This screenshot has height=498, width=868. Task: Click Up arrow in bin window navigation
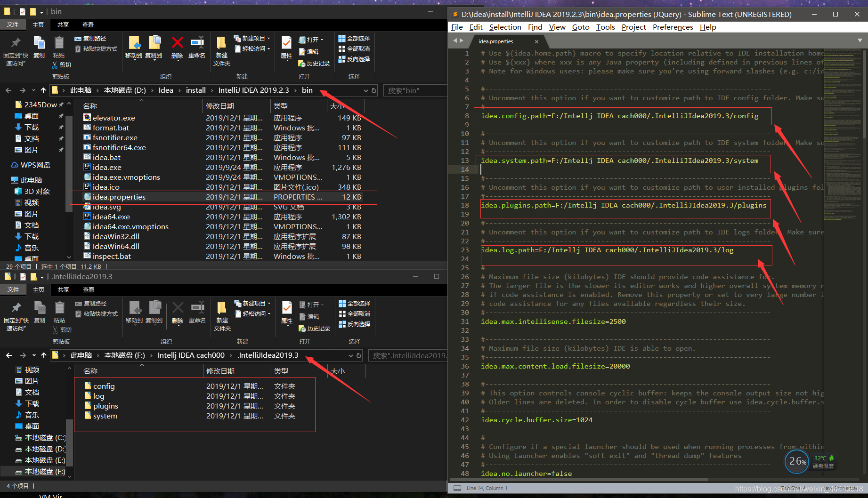click(x=43, y=90)
